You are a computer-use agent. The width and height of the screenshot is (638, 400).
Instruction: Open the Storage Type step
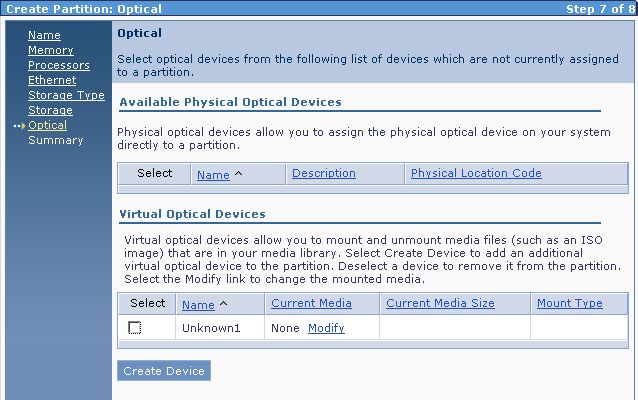click(66, 96)
